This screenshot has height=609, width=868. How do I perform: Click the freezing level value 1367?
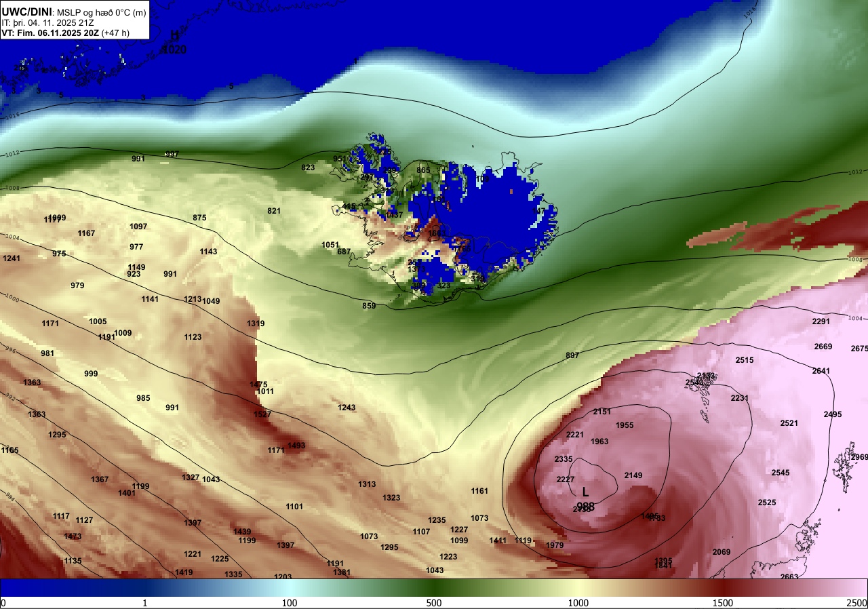point(100,479)
